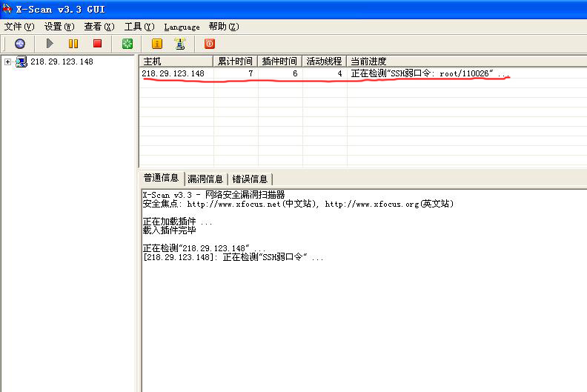Pause the scan with yellow pause icon
The height and width of the screenshot is (392, 587).
coord(73,44)
